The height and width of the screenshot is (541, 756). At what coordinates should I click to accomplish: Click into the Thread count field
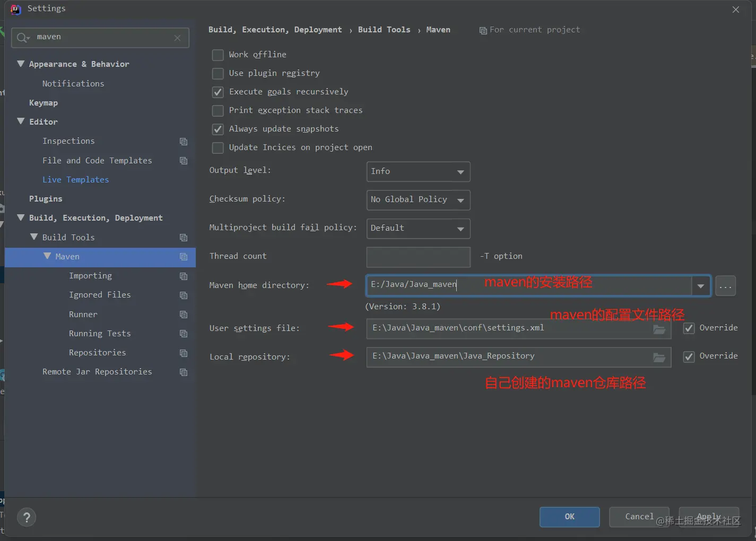(418, 257)
